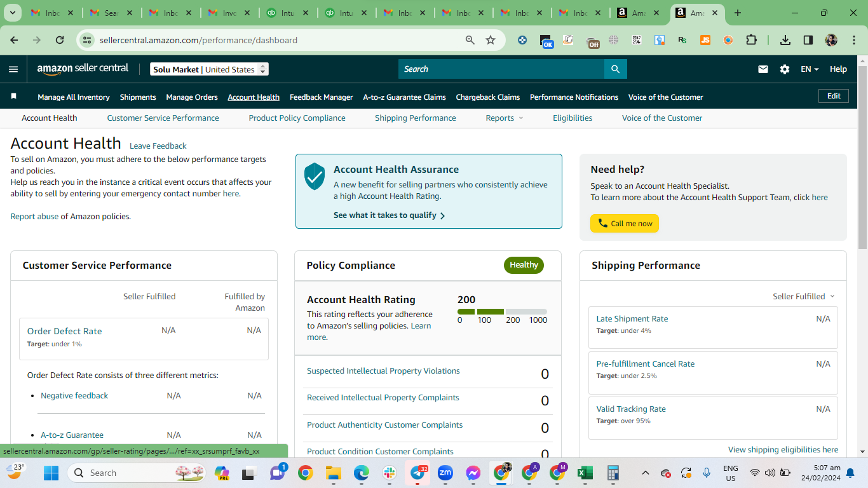This screenshot has width=868, height=488.
Task: Click the QR code extension icon
Action: point(637,40)
